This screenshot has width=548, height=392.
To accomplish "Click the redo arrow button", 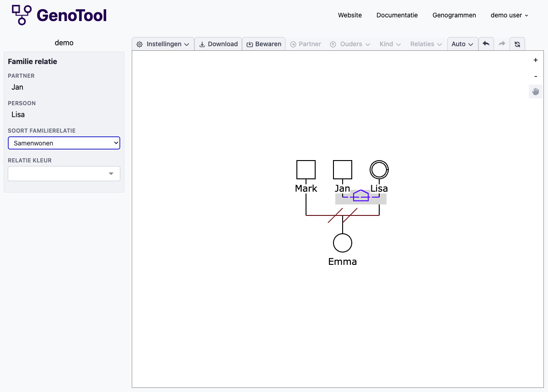I will point(502,44).
